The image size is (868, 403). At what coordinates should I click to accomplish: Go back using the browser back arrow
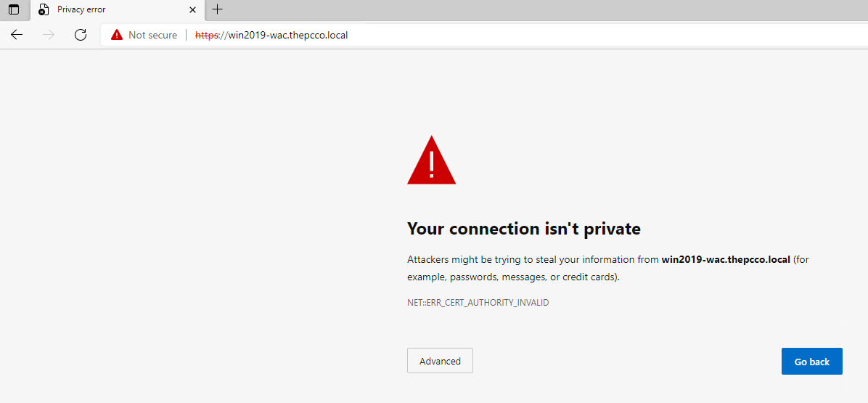pos(17,35)
